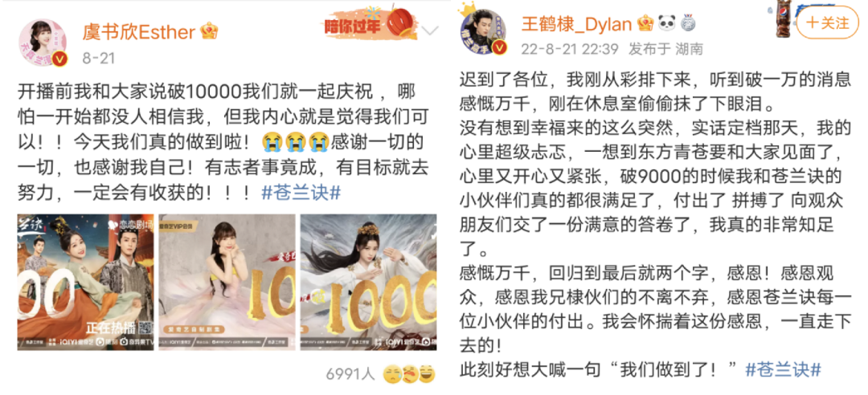View middle poster with pink dress
The image size is (868, 395).
[x=227, y=282]
